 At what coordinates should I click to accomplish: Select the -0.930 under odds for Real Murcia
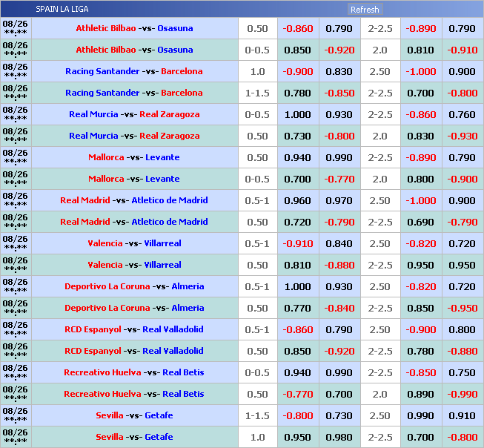(462, 136)
